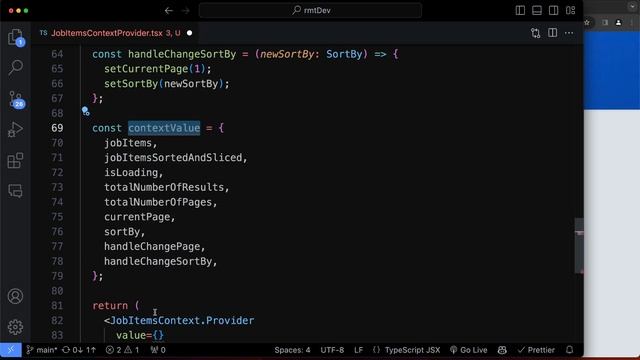Image resolution: width=640 pixels, height=360 pixels.
Task: Place cursor inside value={} braces on line 83
Action: [x=158, y=336]
